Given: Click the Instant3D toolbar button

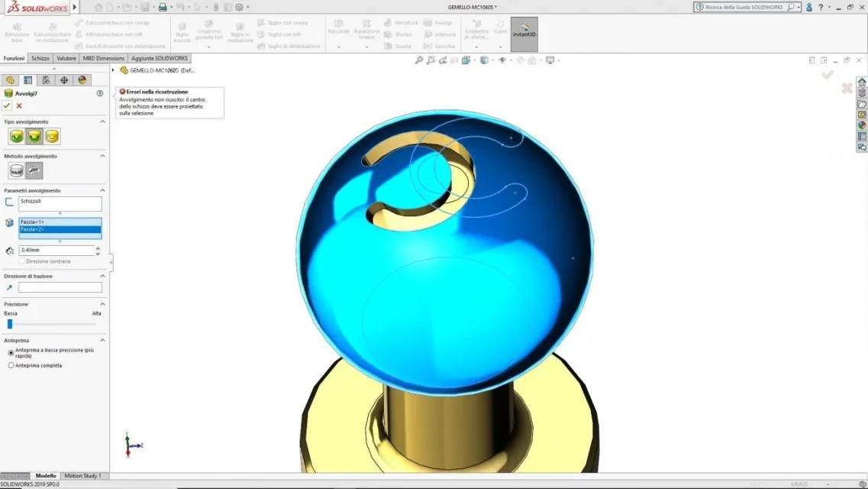Looking at the screenshot, I should (x=524, y=34).
